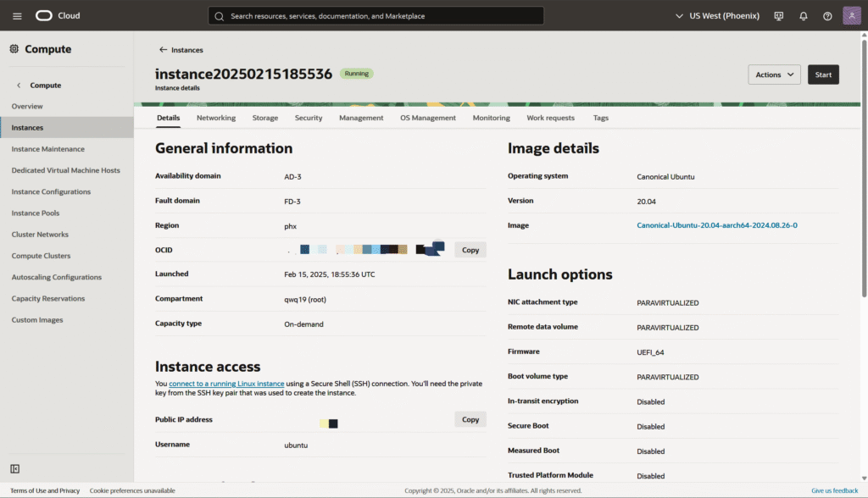Screen dimensions: 868x498
Task: Open the Actions dropdown
Action: tap(774, 75)
